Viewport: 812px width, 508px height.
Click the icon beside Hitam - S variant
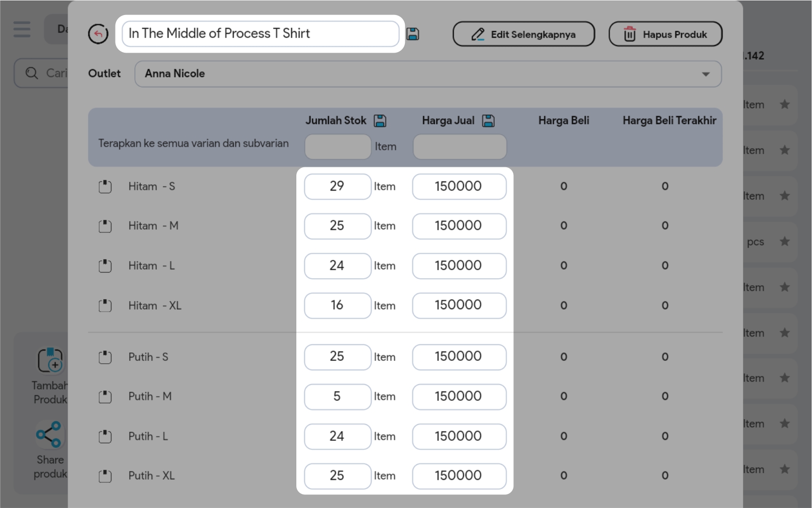105,187
